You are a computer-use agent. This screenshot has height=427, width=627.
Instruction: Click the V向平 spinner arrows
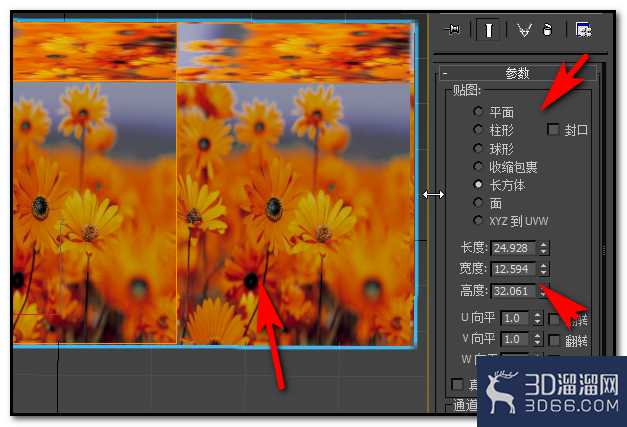538,339
